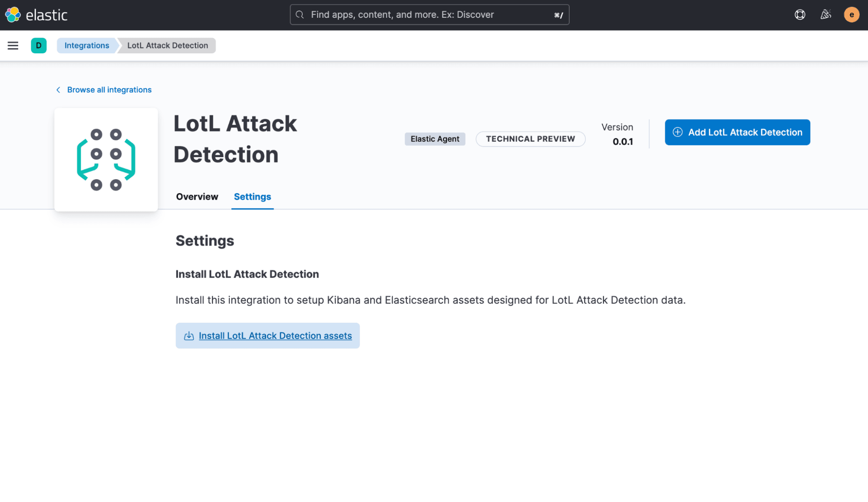View what's new via party popper icon
Image resolution: width=868 pixels, height=502 pixels.
[825, 14]
